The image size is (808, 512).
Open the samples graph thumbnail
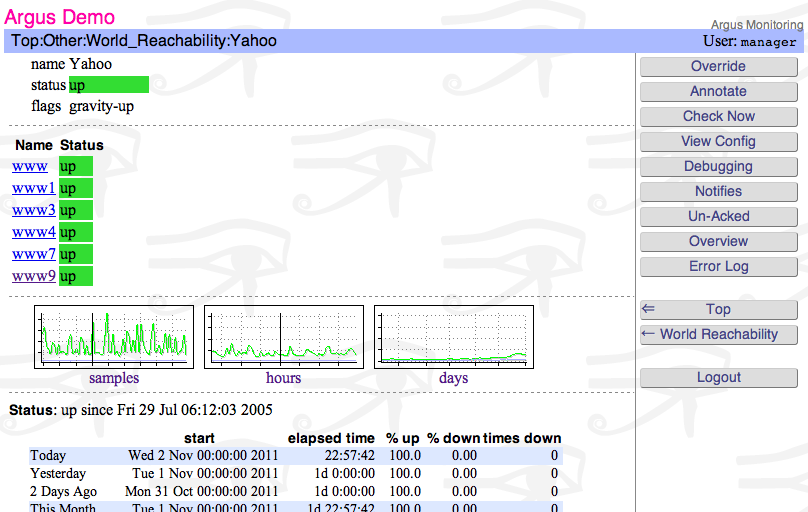coord(113,337)
